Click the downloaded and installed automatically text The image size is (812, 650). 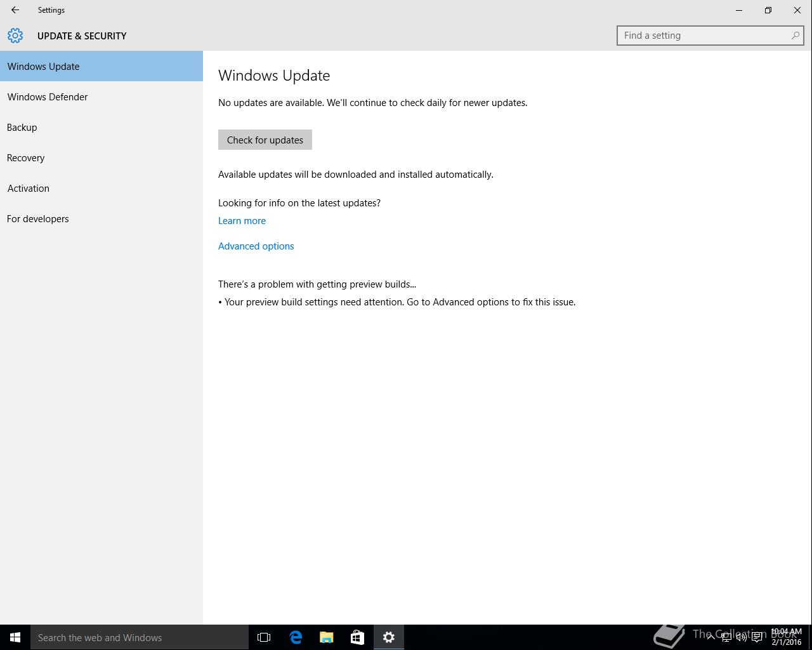[x=356, y=175]
